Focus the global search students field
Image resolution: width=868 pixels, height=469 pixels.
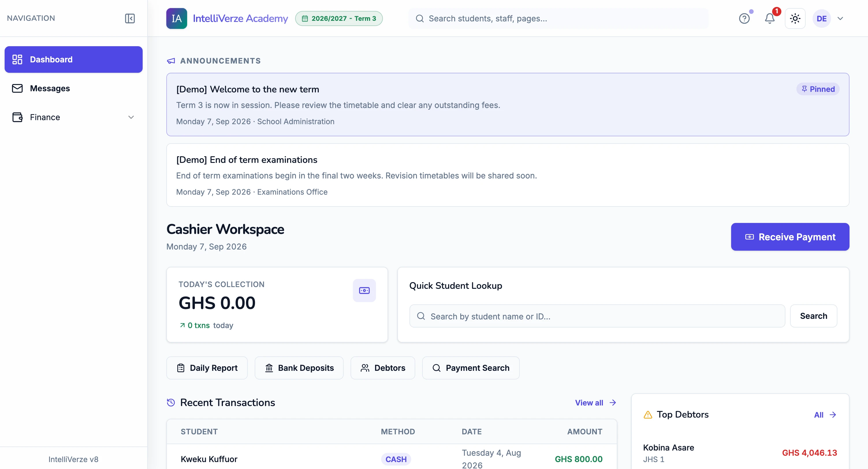558,18
